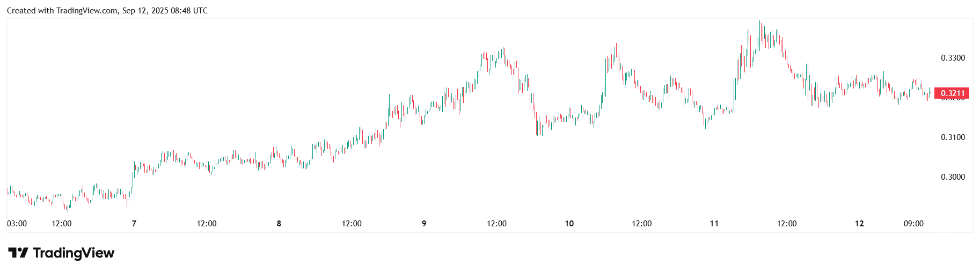The image size is (980, 273).
Task: Click the 0.3100 price axis label
Action: pos(953,137)
